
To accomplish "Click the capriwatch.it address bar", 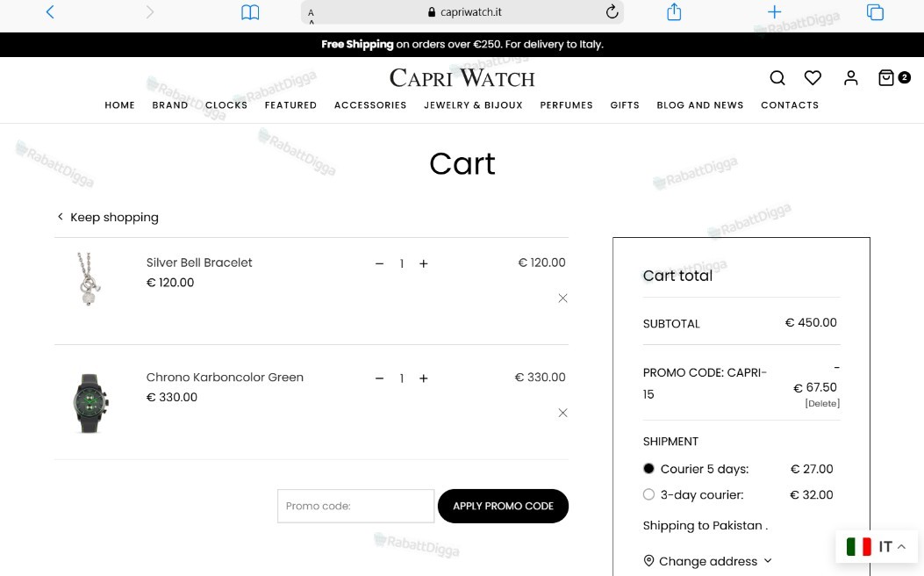I will [x=462, y=11].
